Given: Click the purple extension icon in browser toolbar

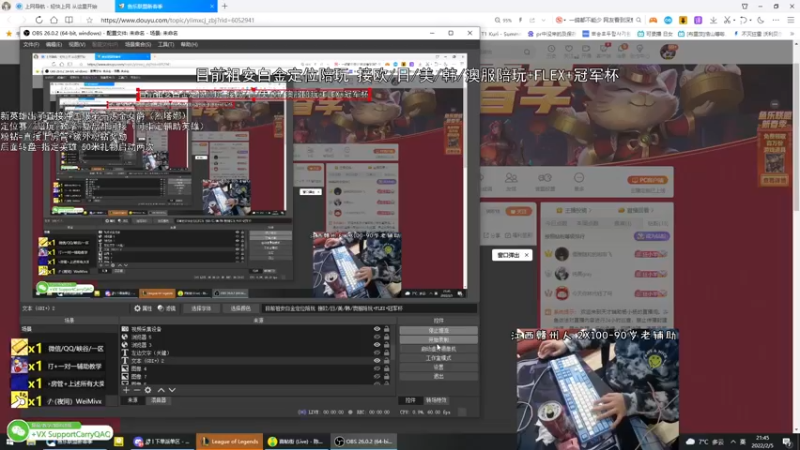Looking at the screenshot, I should (x=698, y=20).
